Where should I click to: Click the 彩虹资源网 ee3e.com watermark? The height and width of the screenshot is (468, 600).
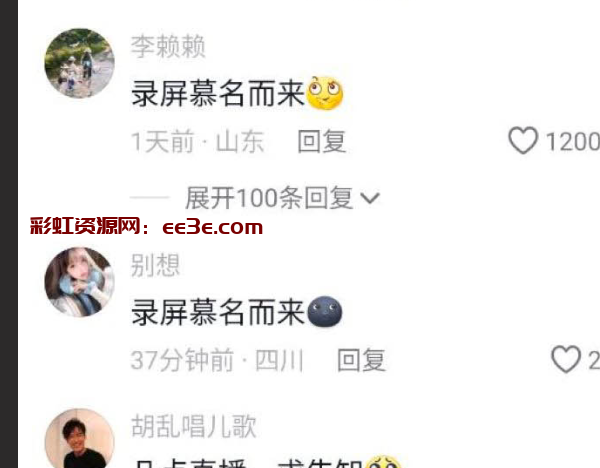pos(146,227)
